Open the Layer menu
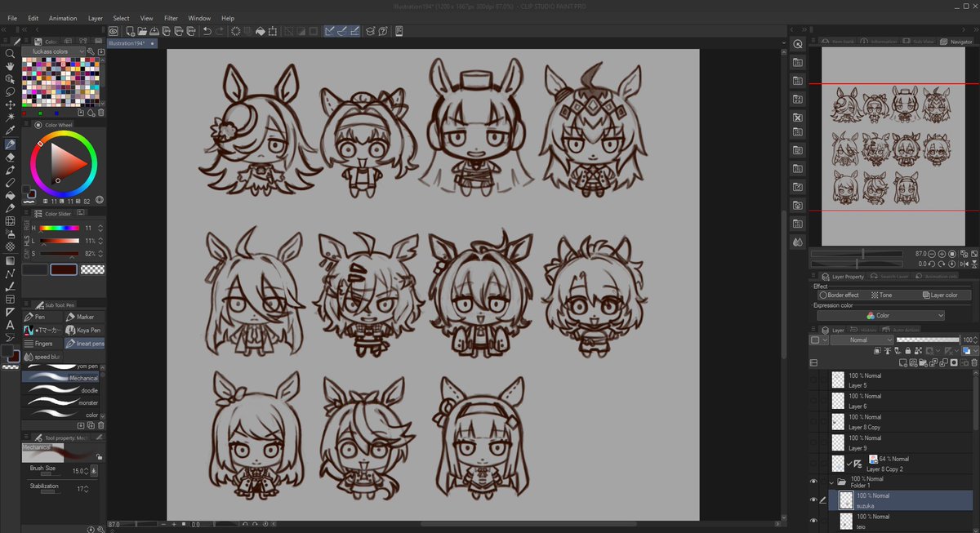The height and width of the screenshot is (533, 980). coord(96,18)
